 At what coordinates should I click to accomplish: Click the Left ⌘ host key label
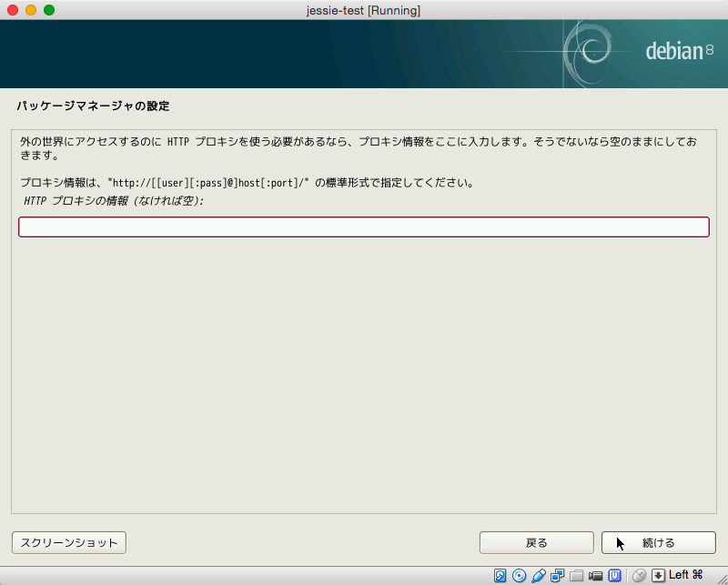point(686,575)
